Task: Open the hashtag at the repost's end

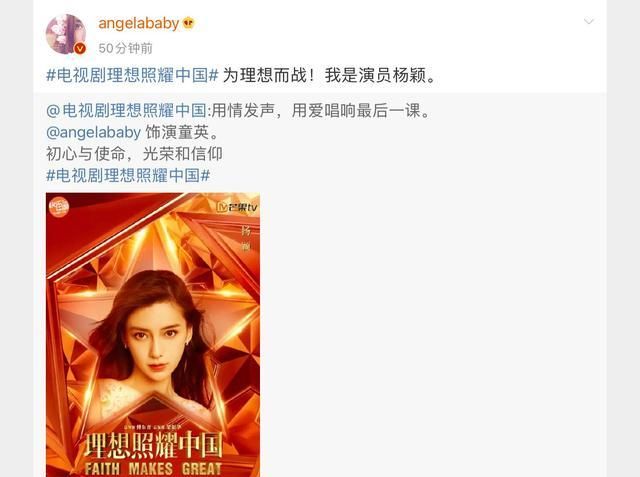Action: click(128, 175)
